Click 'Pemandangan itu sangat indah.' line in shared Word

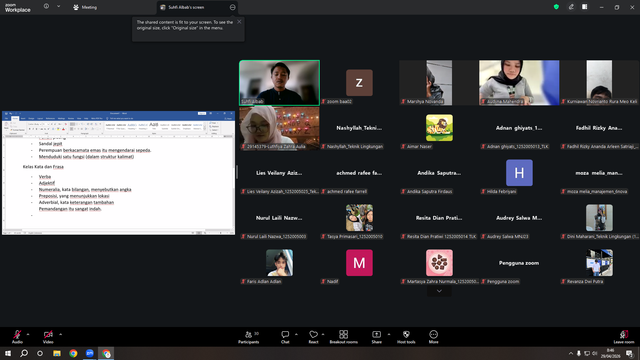[70, 209]
